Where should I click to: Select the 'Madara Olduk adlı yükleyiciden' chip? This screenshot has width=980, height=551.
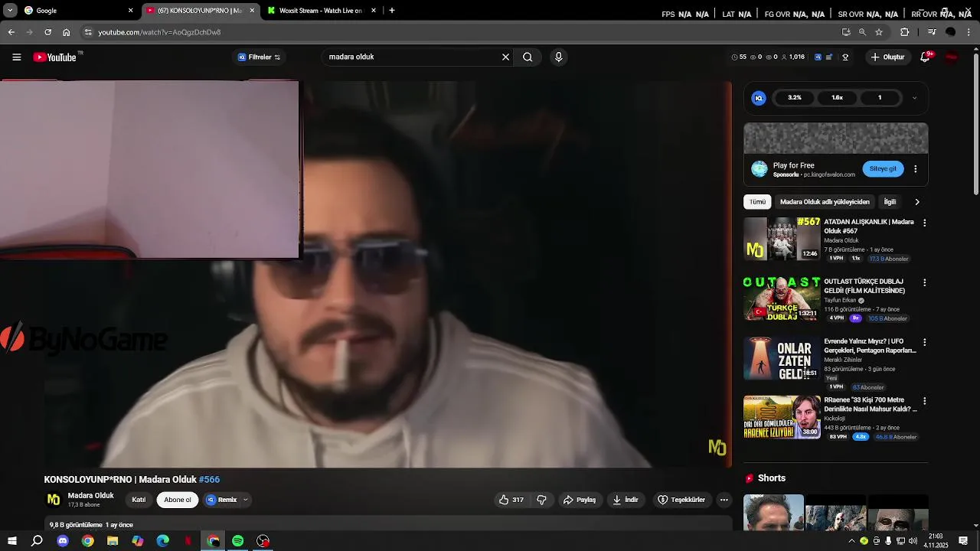click(x=825, y=202)
